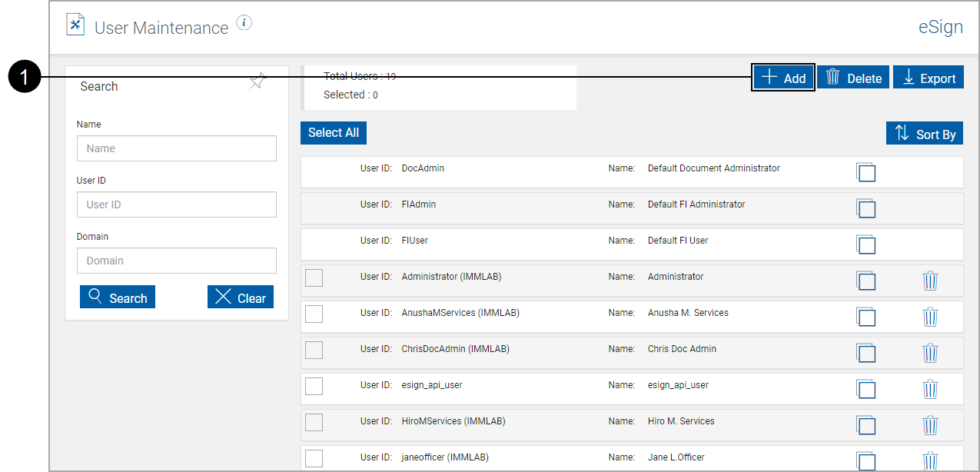Image resolution: width=980 pixels, height=472 pixels.
Task: Click the Add user button
Action: (x=783, y=78)
